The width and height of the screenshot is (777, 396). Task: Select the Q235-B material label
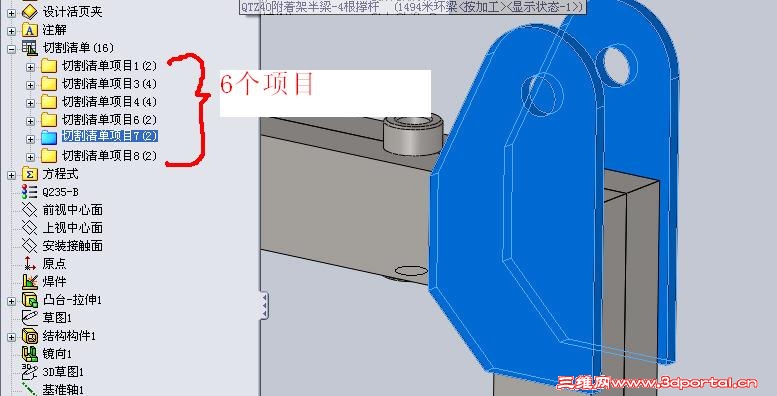click(60, 192)
